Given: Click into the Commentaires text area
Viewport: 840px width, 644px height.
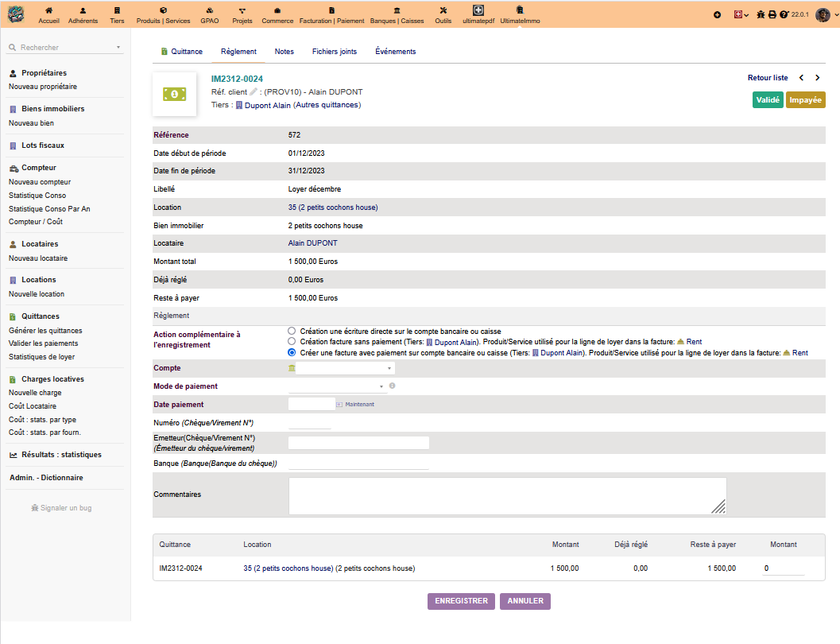Looking at the screenshot, I should (x=507, y=495).
